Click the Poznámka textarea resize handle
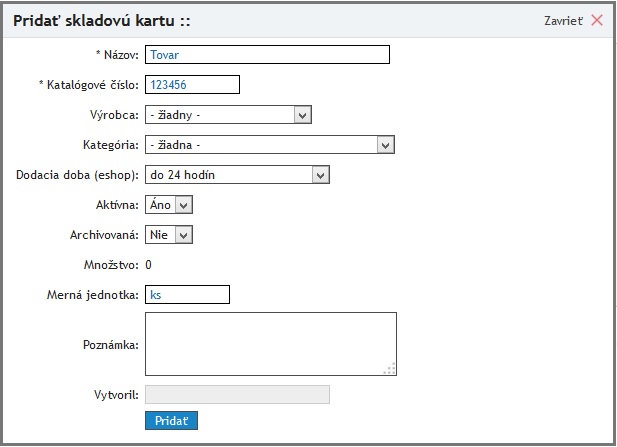Screen dimensions: 617x447 pos(391,369)
